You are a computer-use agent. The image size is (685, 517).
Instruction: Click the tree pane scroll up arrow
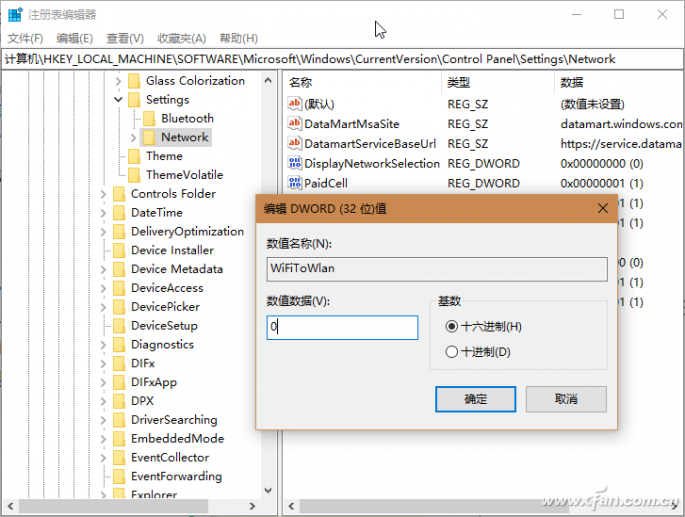pyautogui.click(x=268, y=80)
